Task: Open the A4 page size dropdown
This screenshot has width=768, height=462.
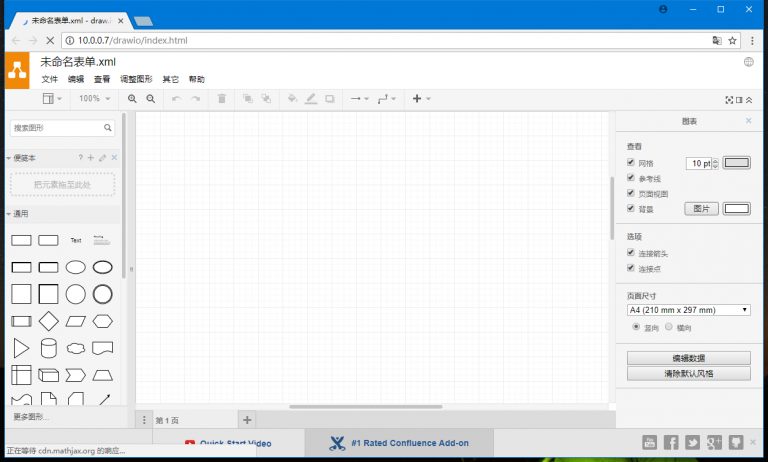Action: 688,310
